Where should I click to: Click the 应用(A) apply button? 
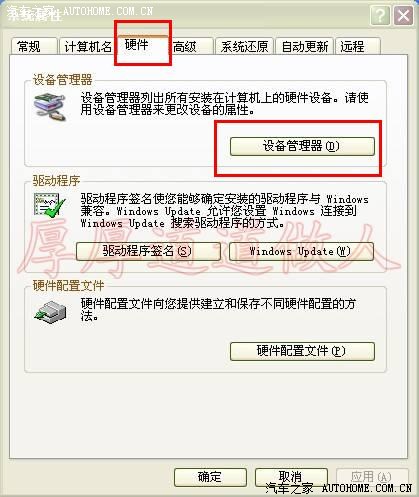pos(372,477)
